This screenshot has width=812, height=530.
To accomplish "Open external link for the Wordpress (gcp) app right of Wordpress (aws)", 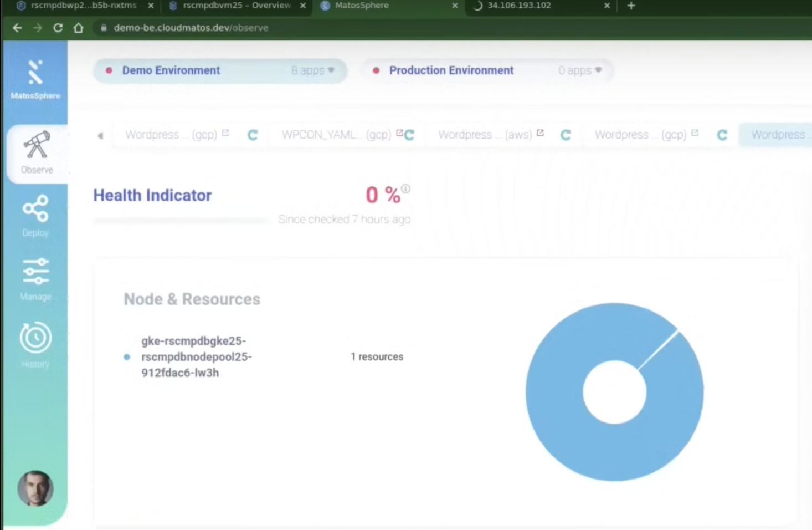I will pyautogui.click(x=695, y=133).
